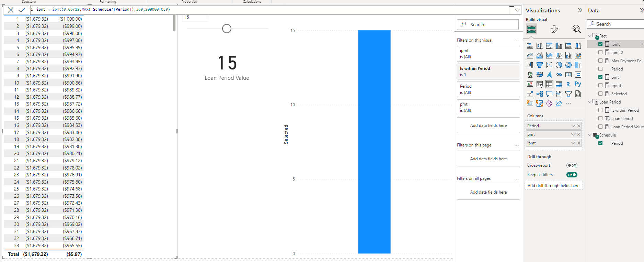Select the map globe visual
This screenshot has width=644, height=262.
(530, 75)
